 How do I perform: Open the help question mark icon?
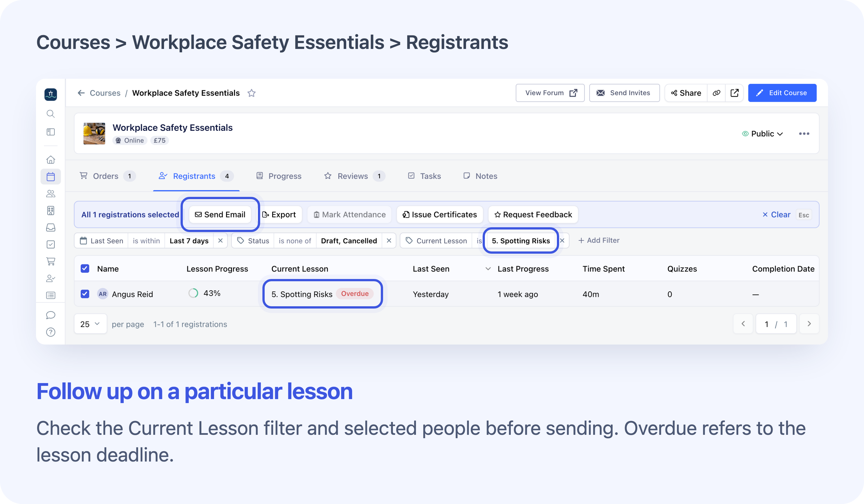point(50,332)
